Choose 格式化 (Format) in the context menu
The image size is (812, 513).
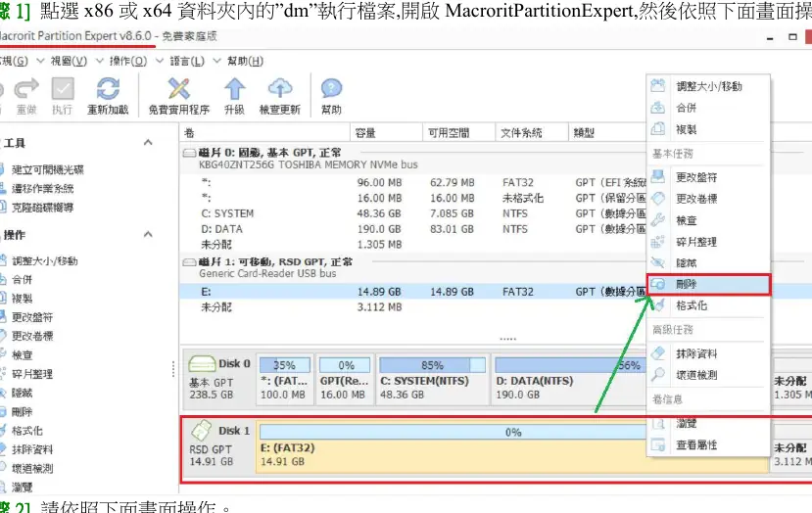(708, 305)
